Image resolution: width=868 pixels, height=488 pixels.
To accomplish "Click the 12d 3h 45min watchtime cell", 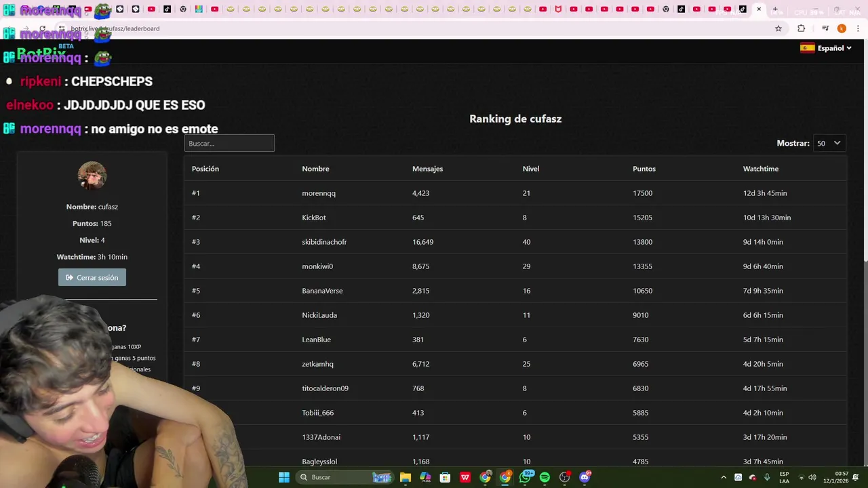I will pyautogui.click(x=765, y=193).
